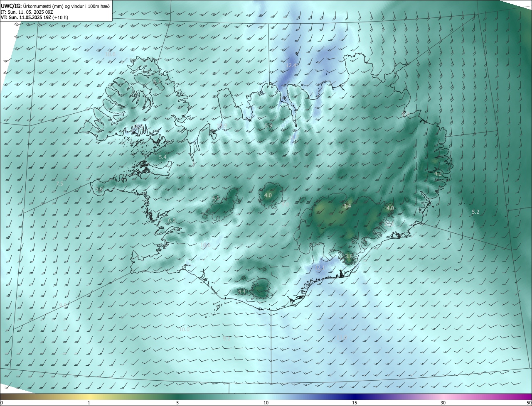Click the colour scale tick labelled 50
Image resolution: width=532 pixels, height=406 pixels.
click(529, 403)
